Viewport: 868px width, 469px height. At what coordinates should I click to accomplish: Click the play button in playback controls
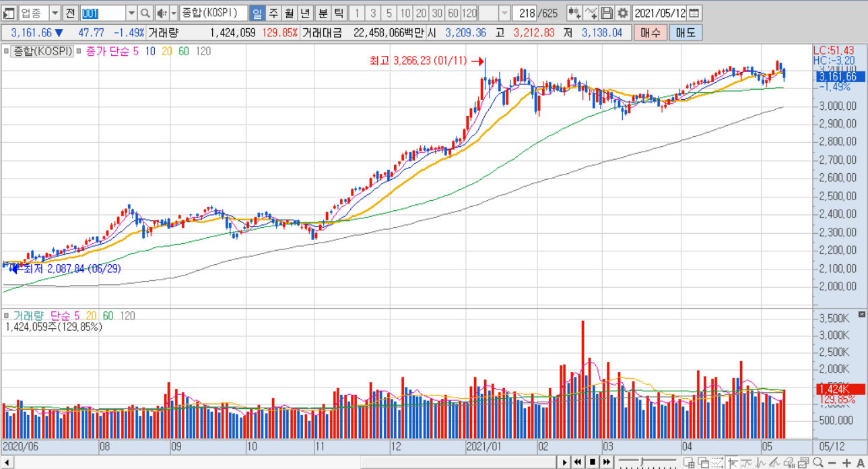[564, 462]
